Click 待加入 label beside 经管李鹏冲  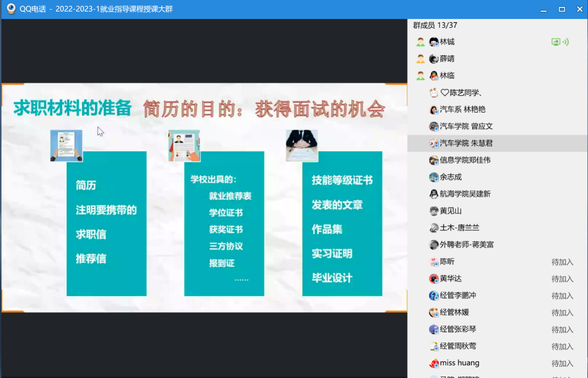click(562, 296)
